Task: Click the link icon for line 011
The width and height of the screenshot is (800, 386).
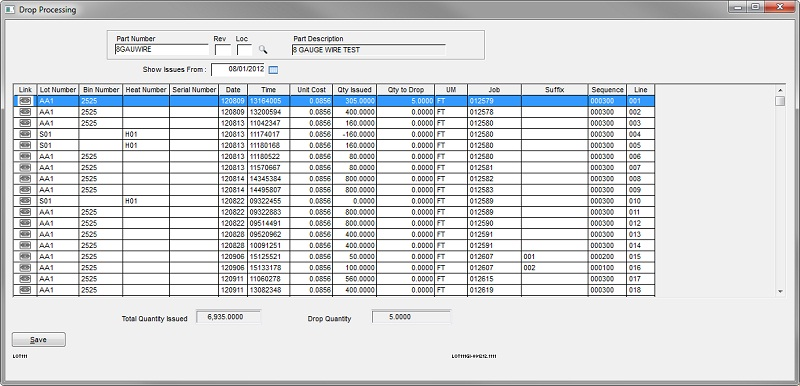Action: pyautogui.click(x=25, y=212)
